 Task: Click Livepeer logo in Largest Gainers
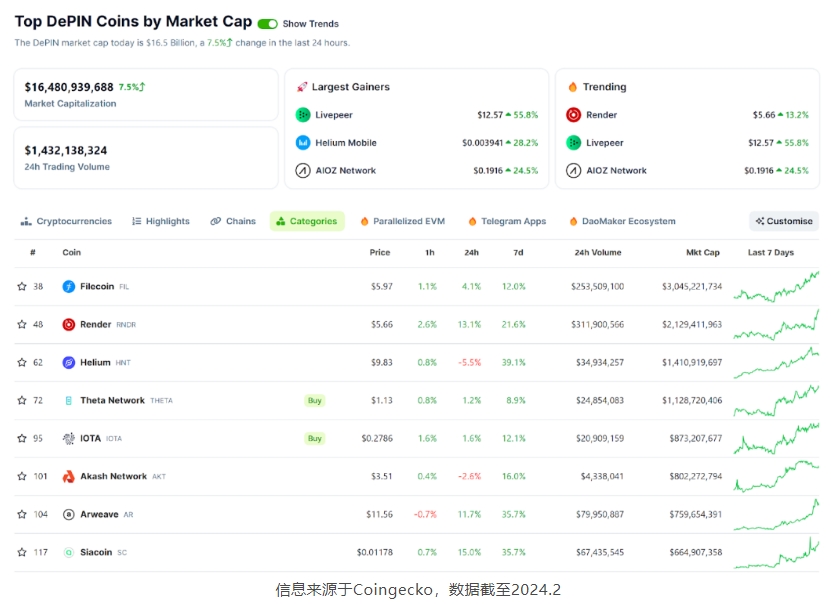pos(303,114)
